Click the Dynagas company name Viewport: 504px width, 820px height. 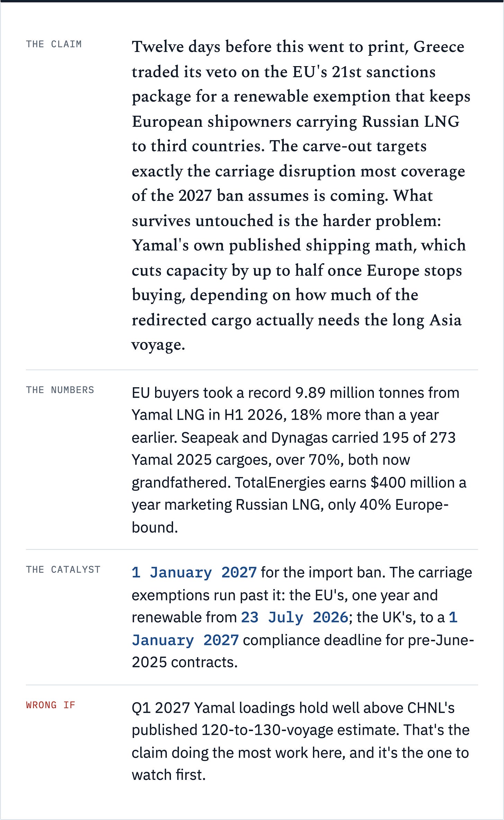pos(299,438)
